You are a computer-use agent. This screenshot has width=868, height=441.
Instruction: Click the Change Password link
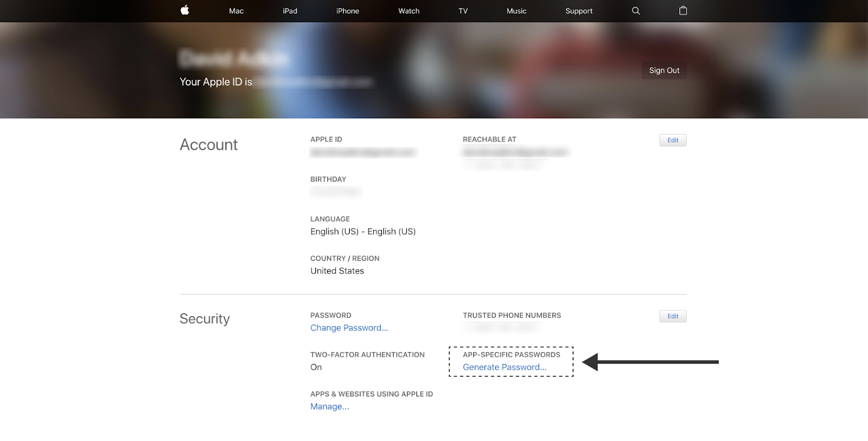coord(349,328)
